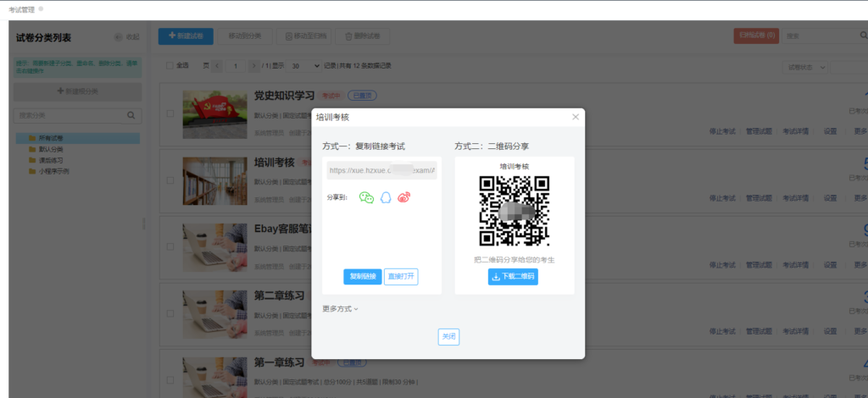
Task: Click the QR code image for 培训考核
Action: tap(515, 211)
